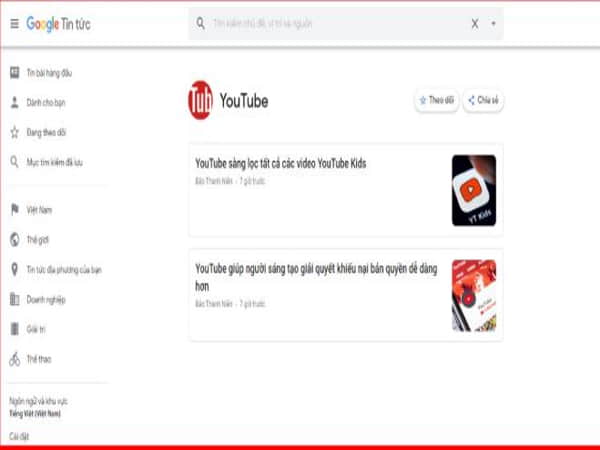This screenshot has height=450, width=600.
Task: Click the saved searches magnifier icon
Action: (x=15, y=162)
